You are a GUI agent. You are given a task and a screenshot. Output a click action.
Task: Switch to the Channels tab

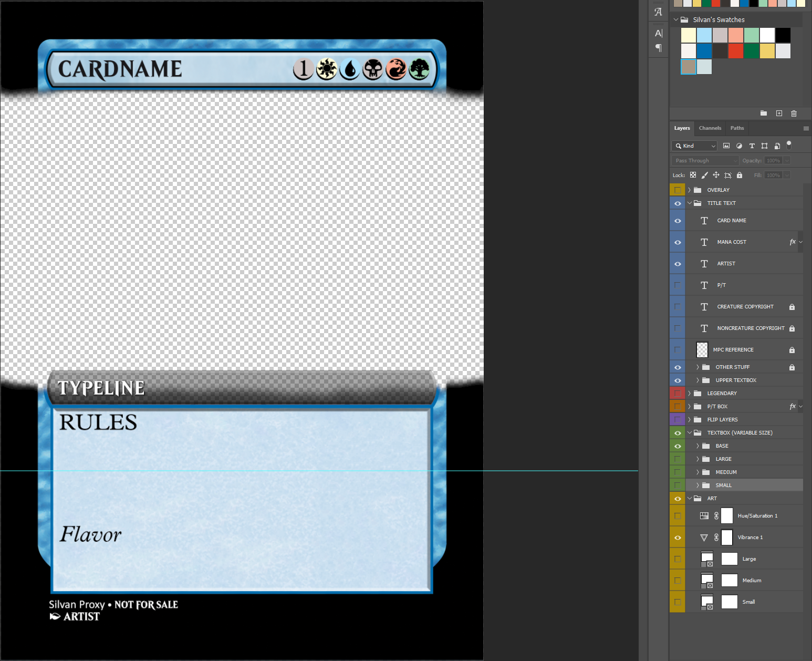tap(710, 128)
